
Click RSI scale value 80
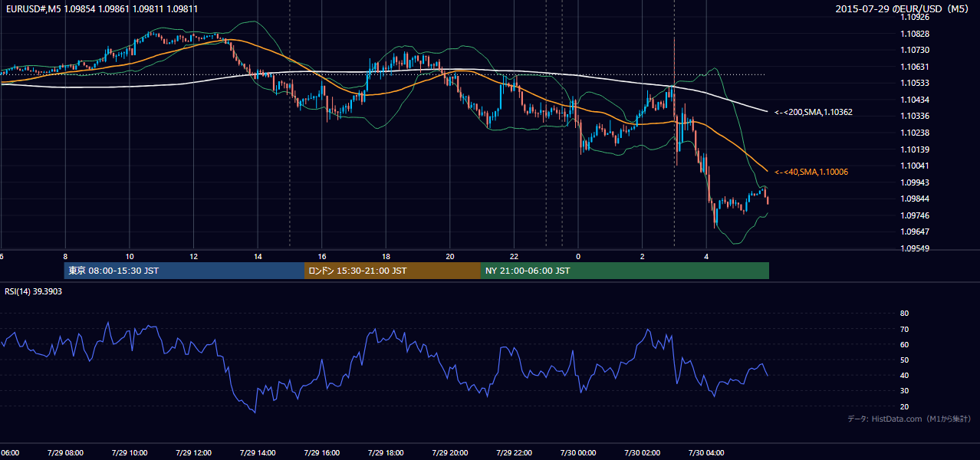tap(905, 314)
